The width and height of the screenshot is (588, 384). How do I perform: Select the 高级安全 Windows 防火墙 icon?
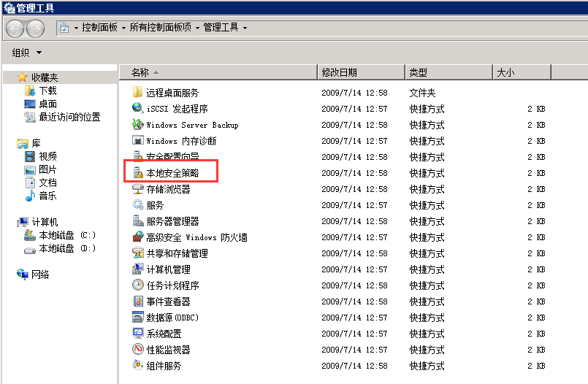tap(137, 237)
